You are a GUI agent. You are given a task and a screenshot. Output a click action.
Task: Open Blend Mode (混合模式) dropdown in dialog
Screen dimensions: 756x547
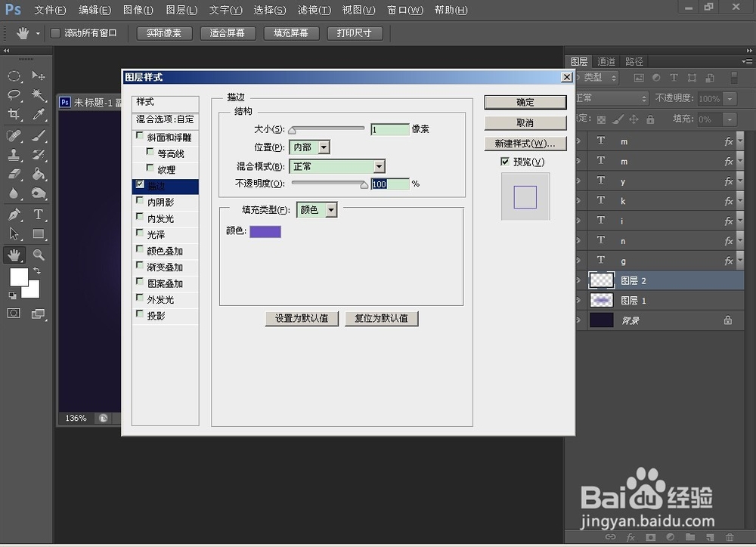(x=337, y=167)
